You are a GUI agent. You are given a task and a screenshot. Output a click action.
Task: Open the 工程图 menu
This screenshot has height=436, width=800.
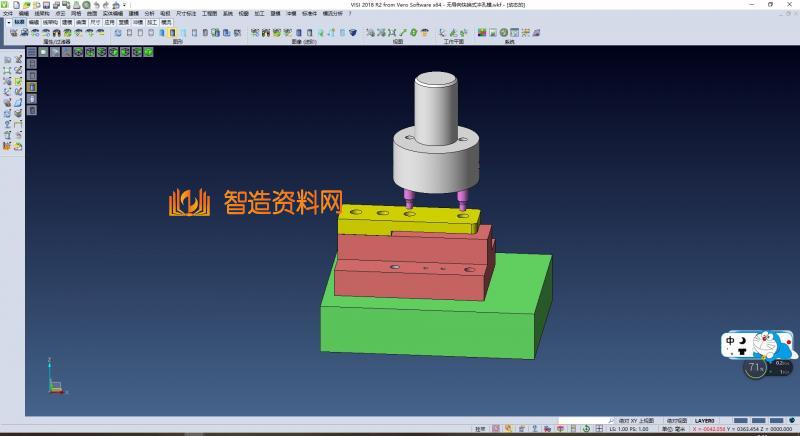[x=209, y=13]
